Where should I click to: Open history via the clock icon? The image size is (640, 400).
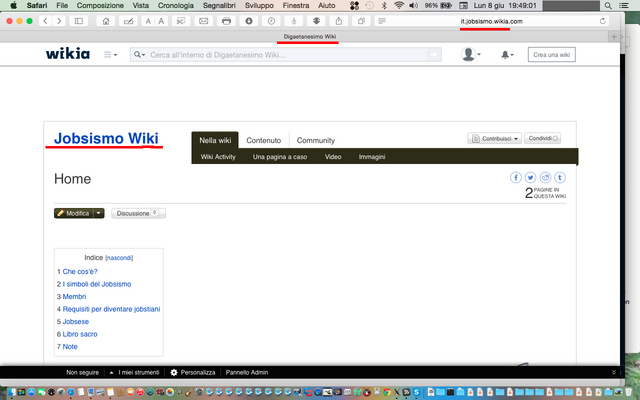pyautogui.click(x=271, y=21)
